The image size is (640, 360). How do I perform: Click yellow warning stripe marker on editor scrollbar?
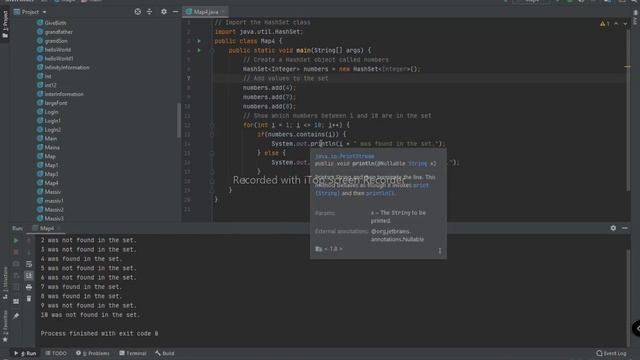[x=627, y=67]
